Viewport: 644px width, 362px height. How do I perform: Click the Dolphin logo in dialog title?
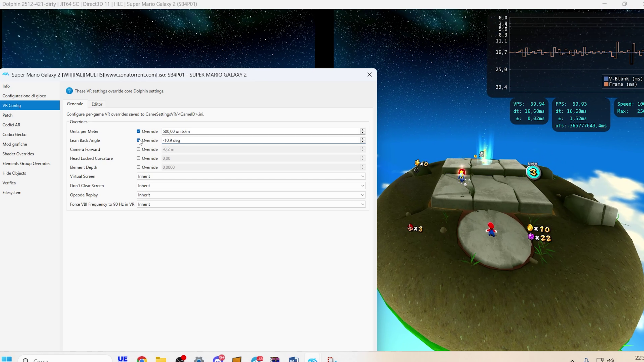click(x=6, y=75)
